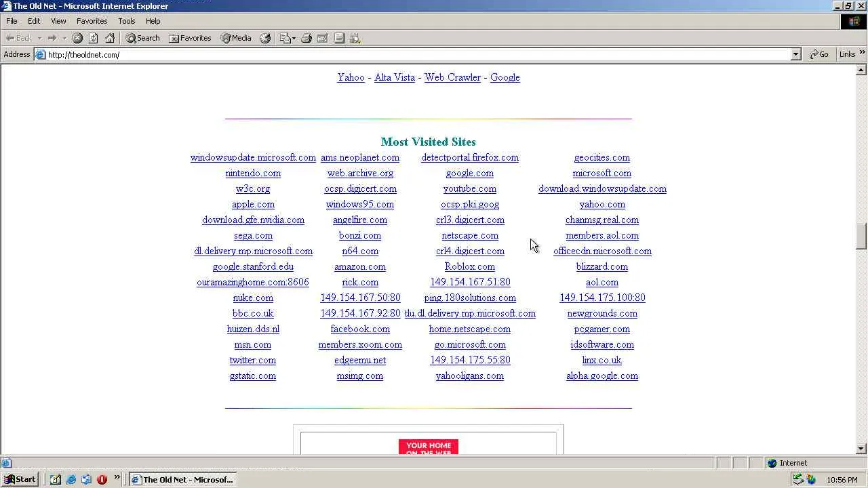Click the Windows Start button

tap(20, 479)
